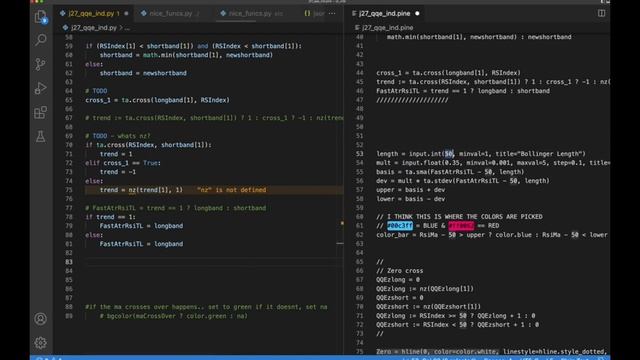Open Source Control view
The height and width of the screenshot is (360, 640).
(x=40, y=64)
